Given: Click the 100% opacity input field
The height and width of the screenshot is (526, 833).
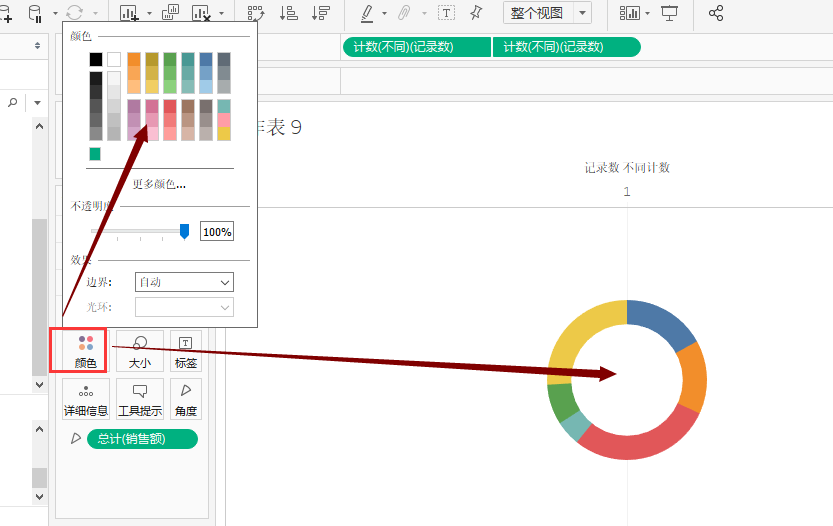Looking at the screenshot, I should click(x=217, y=232).
